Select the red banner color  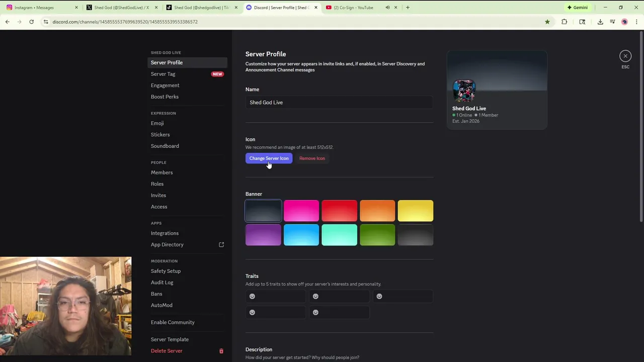tap(339, 211)
